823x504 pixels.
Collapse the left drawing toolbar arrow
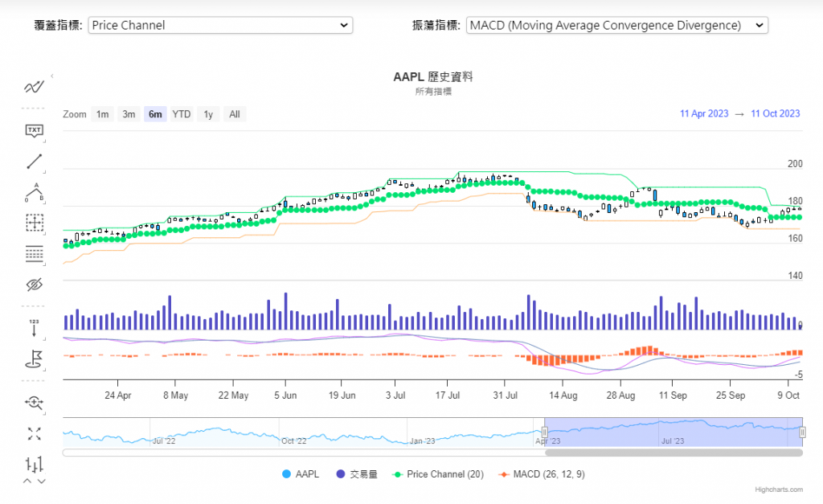click(52, 76)
